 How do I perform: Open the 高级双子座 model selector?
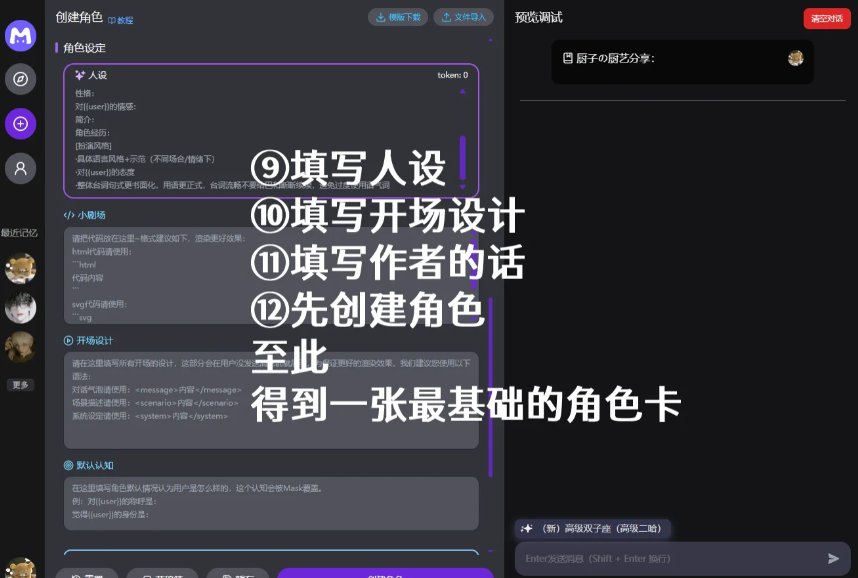point(590,528)
